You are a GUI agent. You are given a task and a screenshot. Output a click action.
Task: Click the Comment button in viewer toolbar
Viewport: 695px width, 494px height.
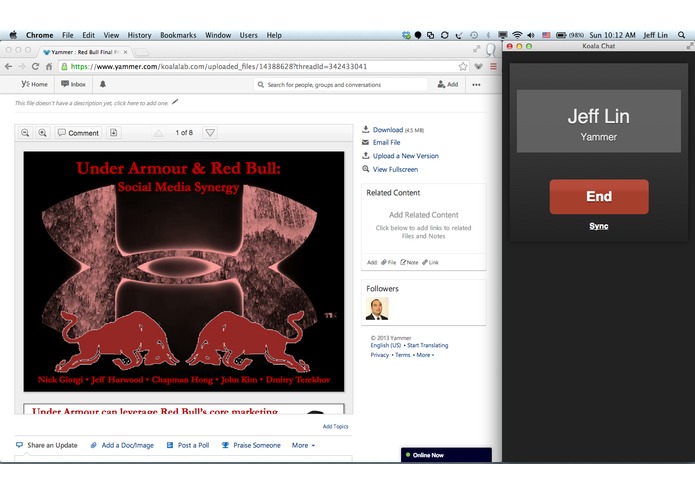(x=78, y=133)
